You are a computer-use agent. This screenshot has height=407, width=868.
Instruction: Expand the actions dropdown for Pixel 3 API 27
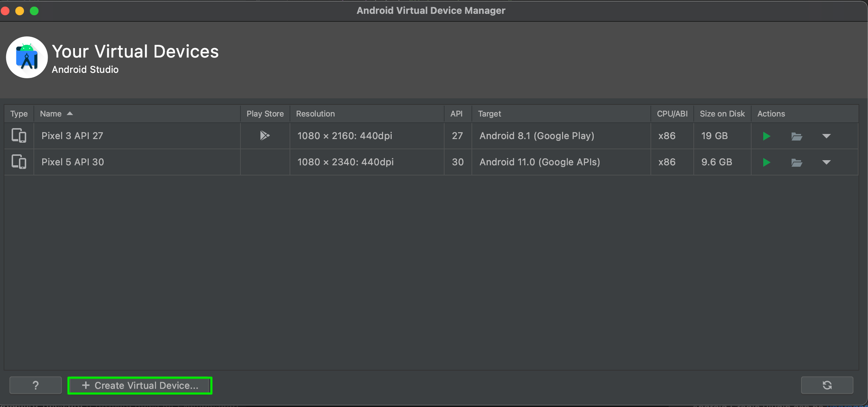[827, 137]
